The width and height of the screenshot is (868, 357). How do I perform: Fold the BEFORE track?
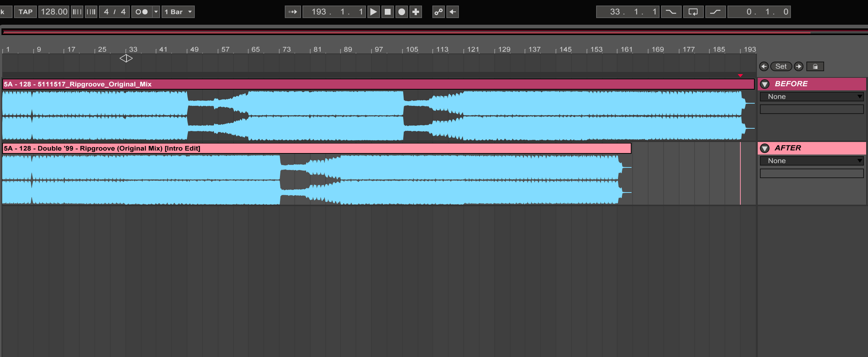[x=765, y=84]
